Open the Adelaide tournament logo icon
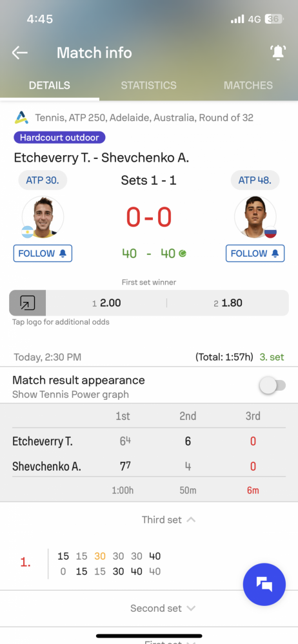The height and width of the screenshot is (644, 298). 21,118
